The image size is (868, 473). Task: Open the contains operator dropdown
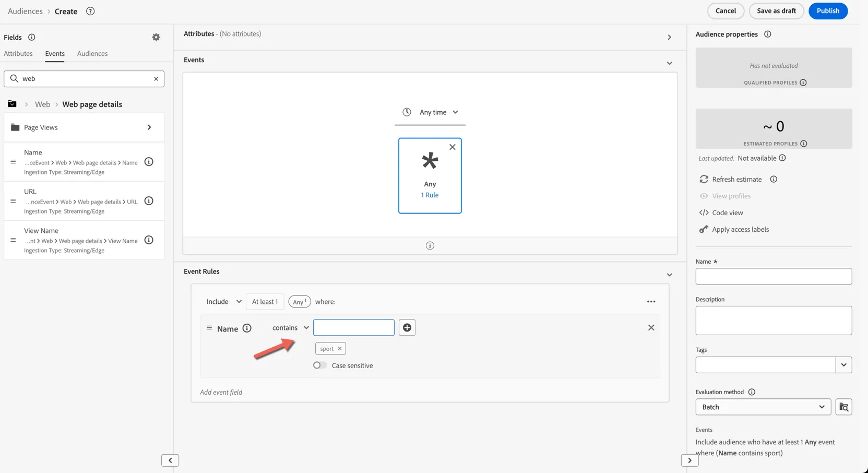291,328
